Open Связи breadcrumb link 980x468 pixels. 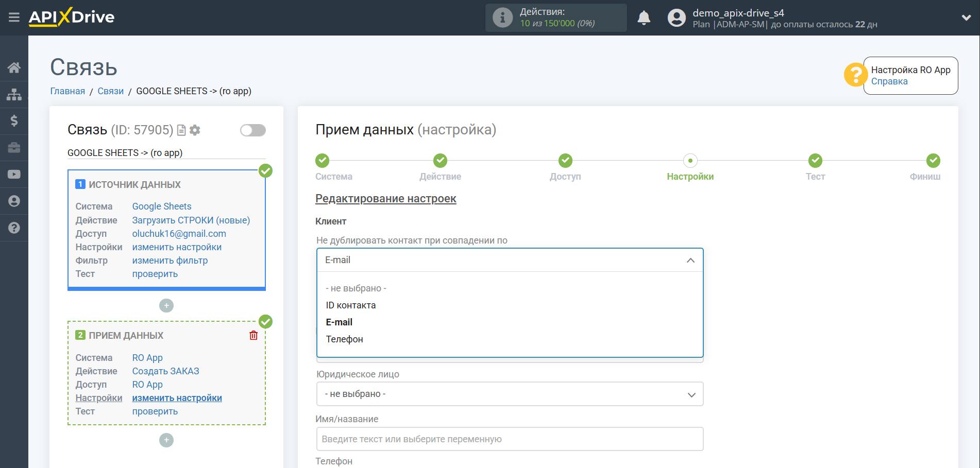(110, 91)
